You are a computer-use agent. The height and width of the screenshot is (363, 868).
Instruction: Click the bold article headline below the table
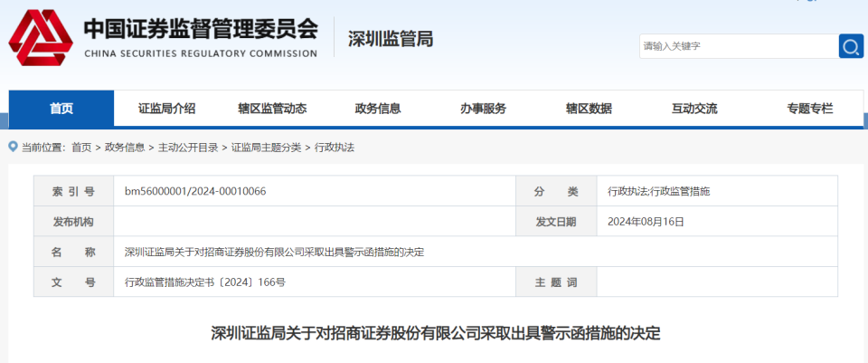point(436,334)
